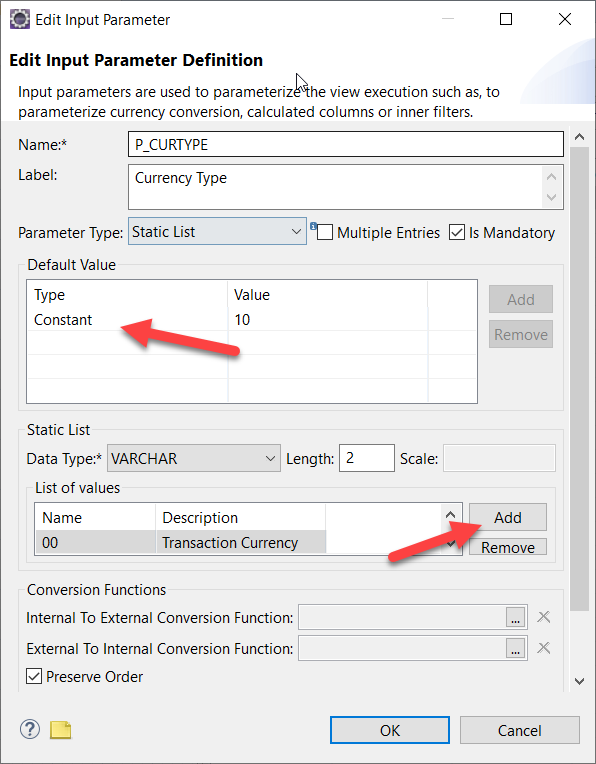Open the Parameter Type dropdown
Screen dimensions: 596x764
(217, 231)
